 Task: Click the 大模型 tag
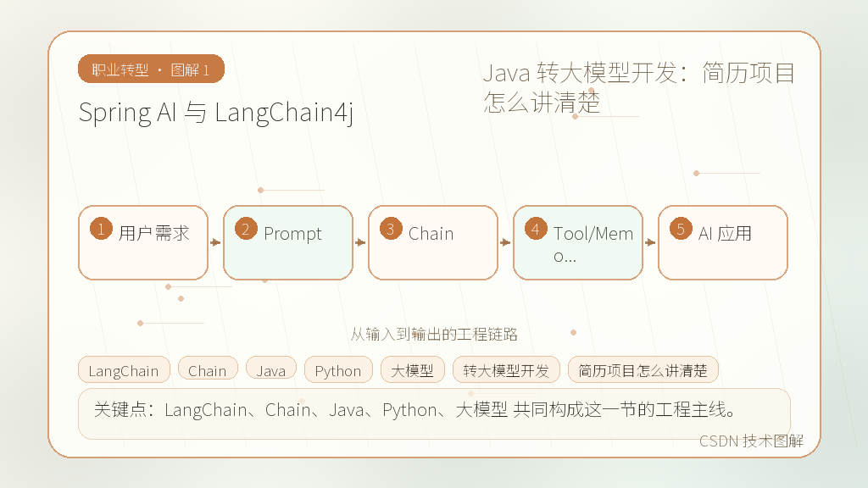click(x=413, y=370)
